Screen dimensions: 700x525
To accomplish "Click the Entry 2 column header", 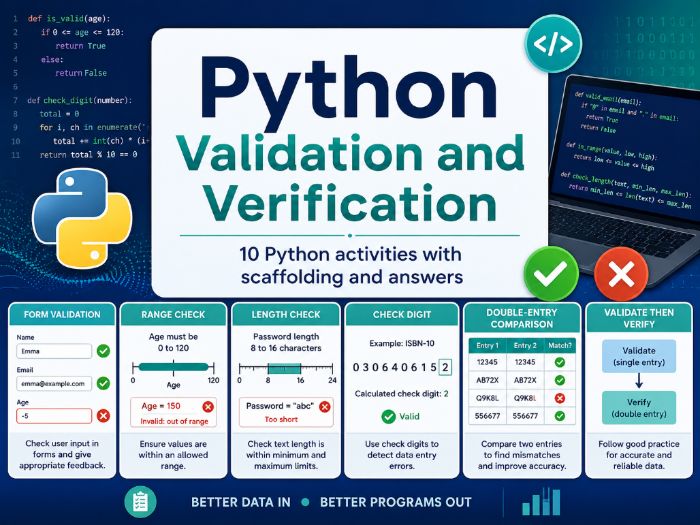I will (x=525, y=346).
